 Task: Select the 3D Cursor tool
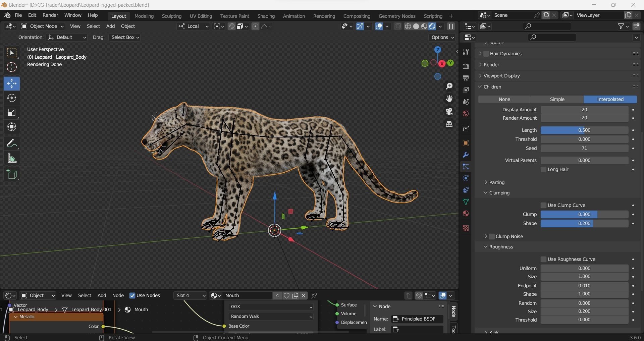coord(12,67)
